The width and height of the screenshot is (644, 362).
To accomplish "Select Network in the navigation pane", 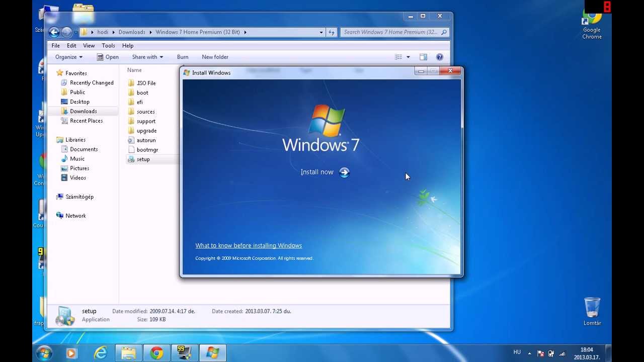I will coord(75,216).
